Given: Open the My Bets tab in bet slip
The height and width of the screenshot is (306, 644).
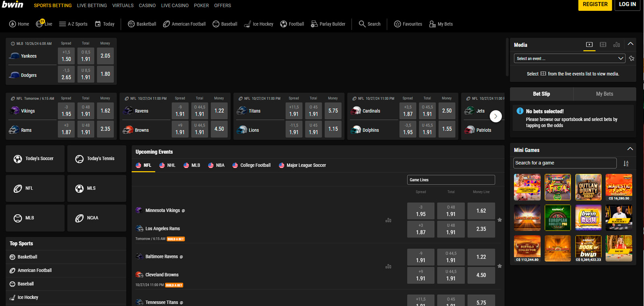Looking at the screenshot, I should tap(605, 94).
